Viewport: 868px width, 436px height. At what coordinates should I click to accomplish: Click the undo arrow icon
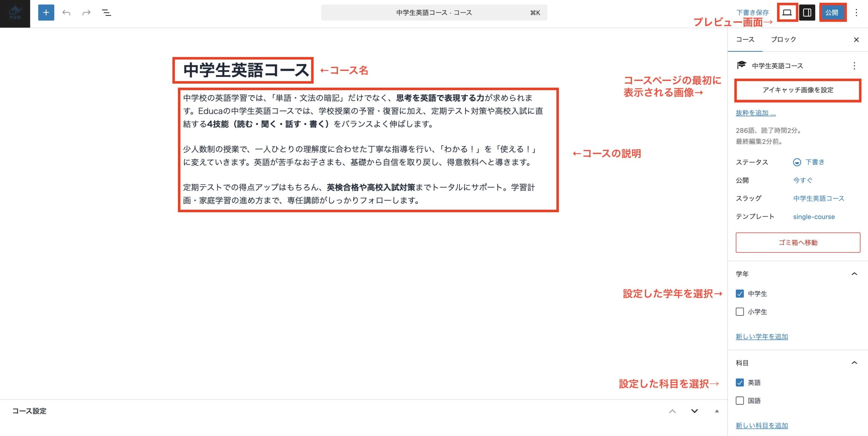coord(66,13)
